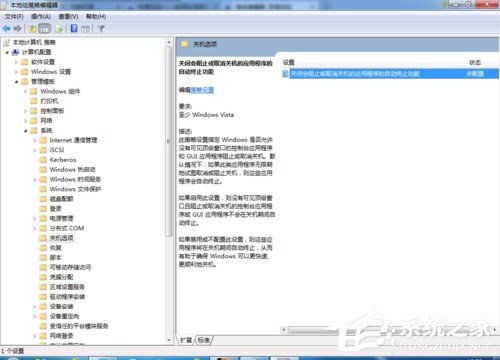Select the 磁盘配额 folder

point(61,199)
